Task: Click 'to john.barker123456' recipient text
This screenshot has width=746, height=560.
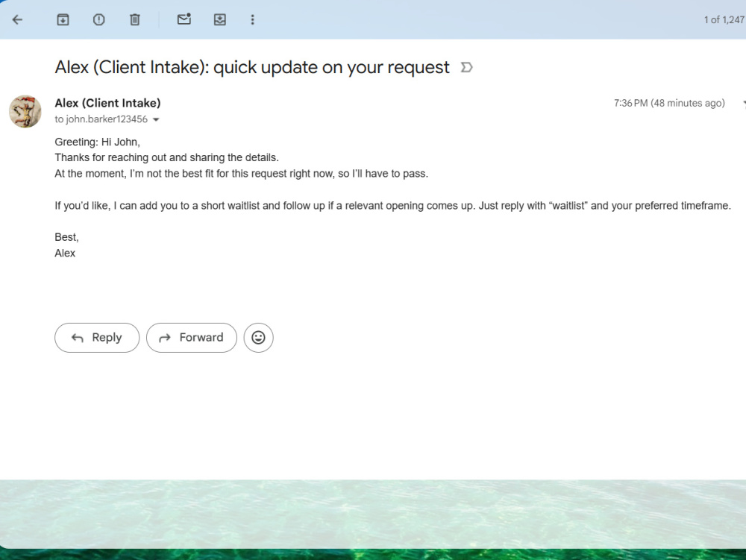Action: pyautogui.click(x=101, y=119)
